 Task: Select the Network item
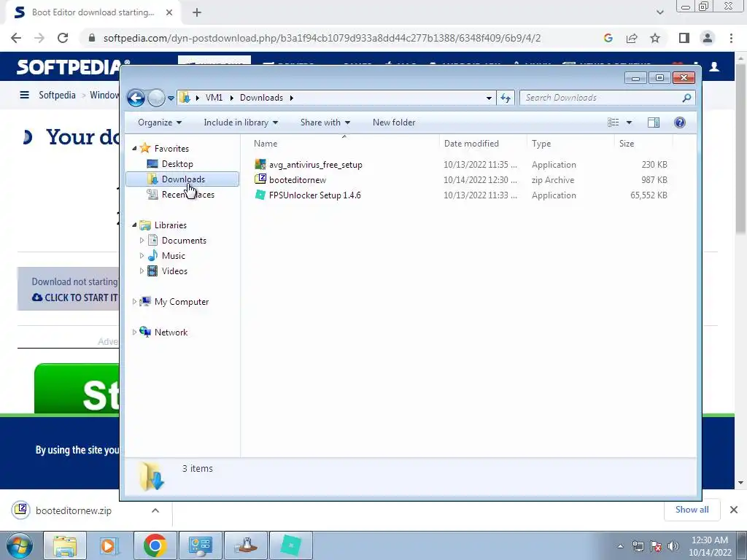point(171,332)
